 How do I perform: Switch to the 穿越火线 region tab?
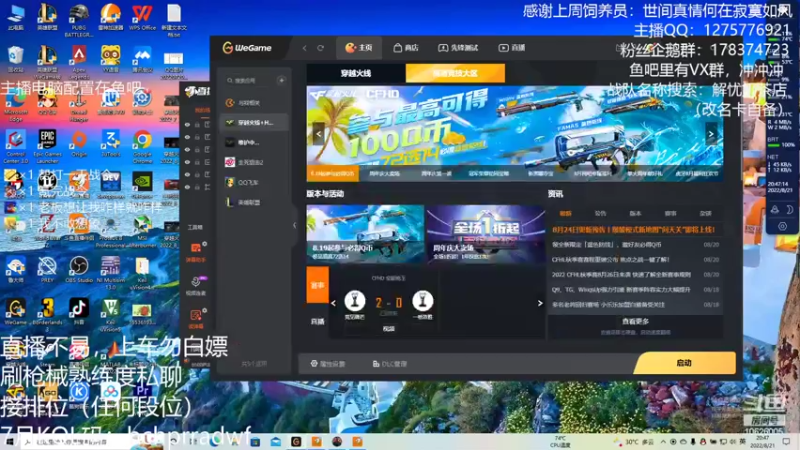[x=356, y=73]
